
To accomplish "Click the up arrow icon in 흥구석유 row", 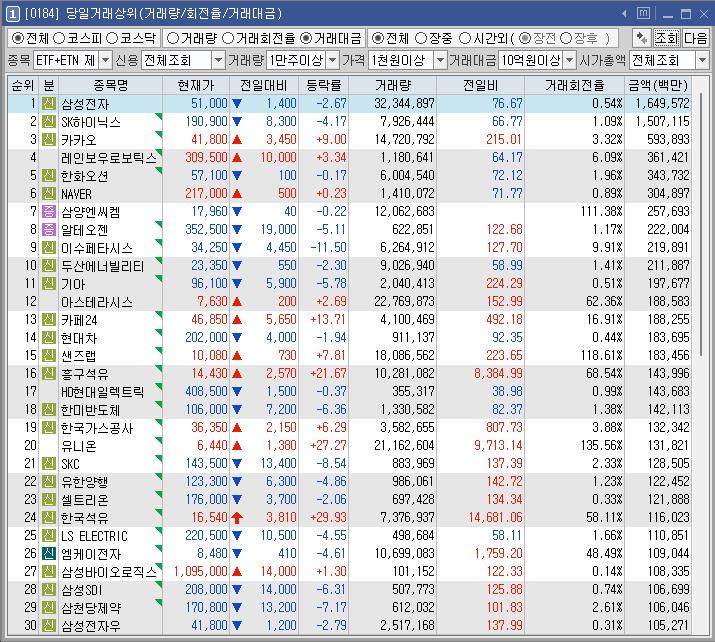I will (x=237, y=373).
